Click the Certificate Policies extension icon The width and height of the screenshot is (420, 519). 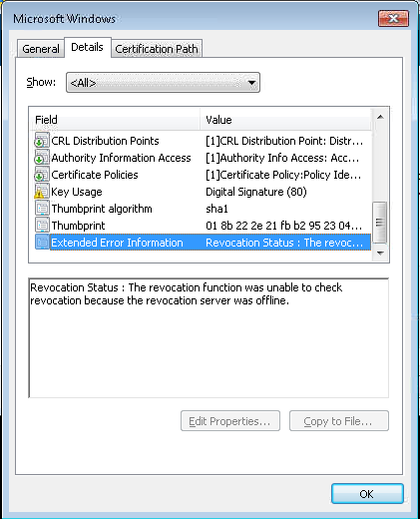click(x=42, y=175)
